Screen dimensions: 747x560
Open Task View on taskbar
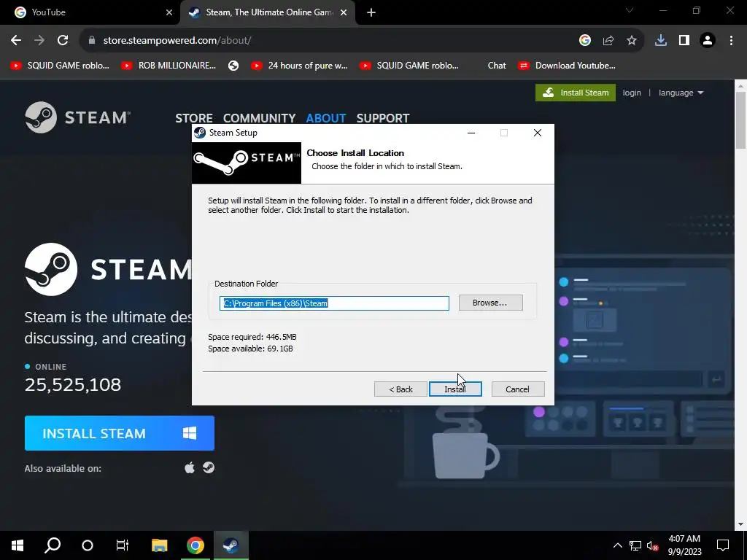[123, 545]
